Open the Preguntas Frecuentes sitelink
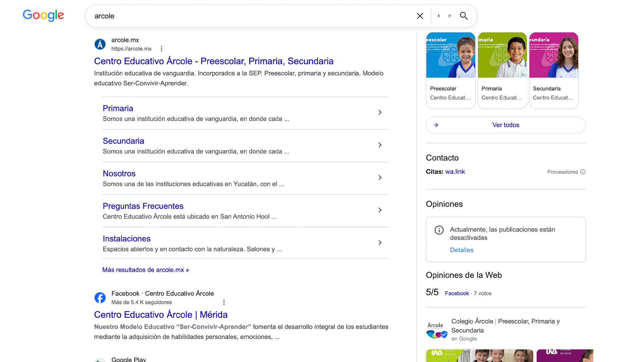 pyautogui.click(x=143, y=206)
